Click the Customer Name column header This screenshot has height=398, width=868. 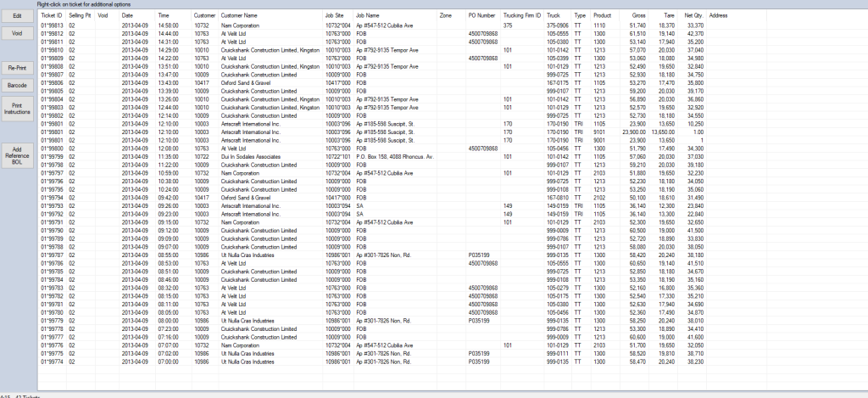coord(239,15)
